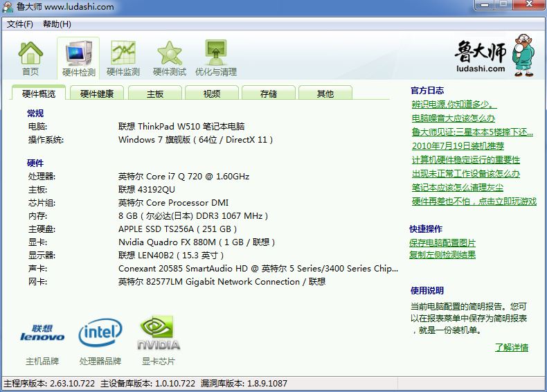Open link 2010年7月19日装机推荐
547x392 pixels.
point(458,146)
